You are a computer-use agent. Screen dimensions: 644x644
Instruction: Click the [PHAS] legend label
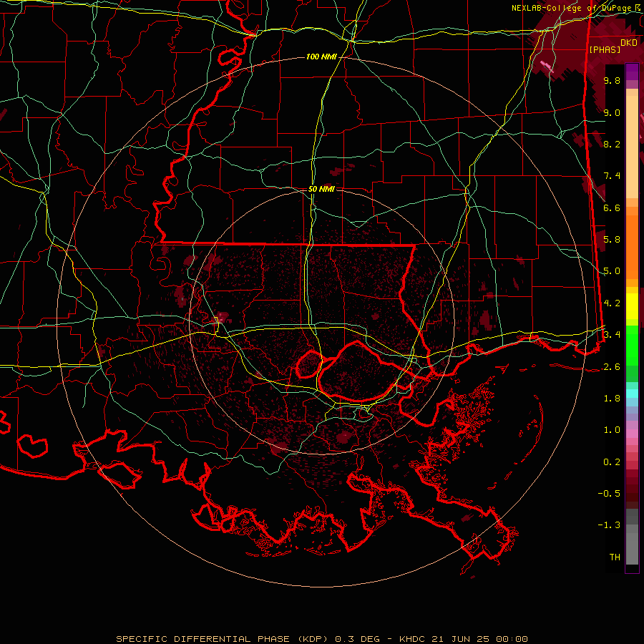pos(605,49)
